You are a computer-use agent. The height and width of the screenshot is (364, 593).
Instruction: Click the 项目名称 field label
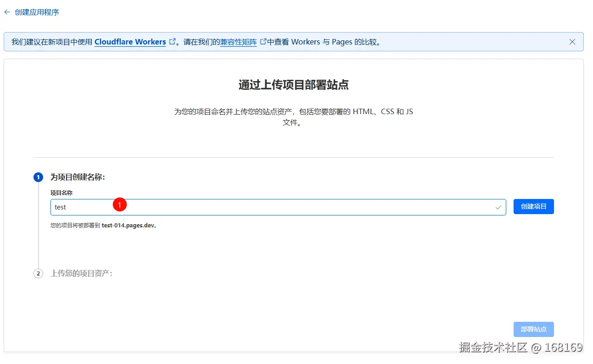click(62, 193)
